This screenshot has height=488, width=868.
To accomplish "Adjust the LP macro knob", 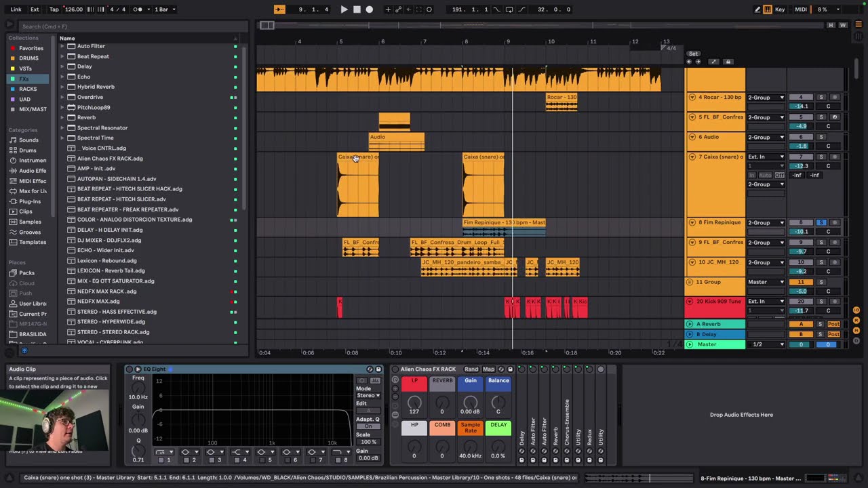I will 414,401.
